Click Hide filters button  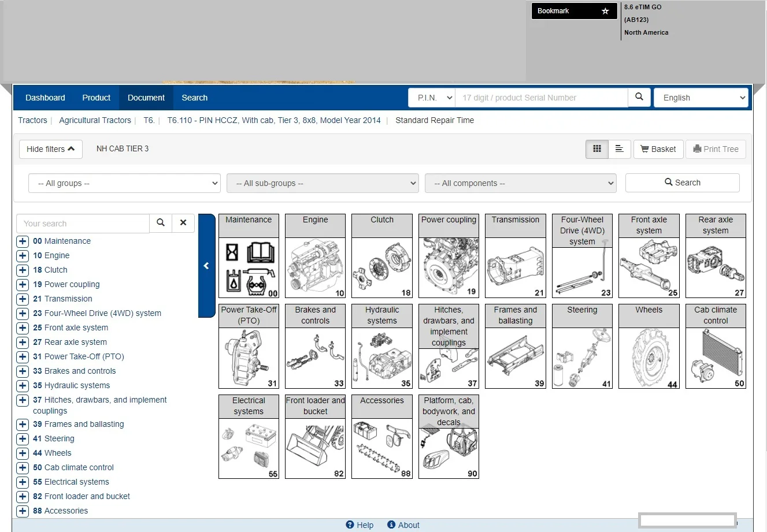click(x=51, y=149)
